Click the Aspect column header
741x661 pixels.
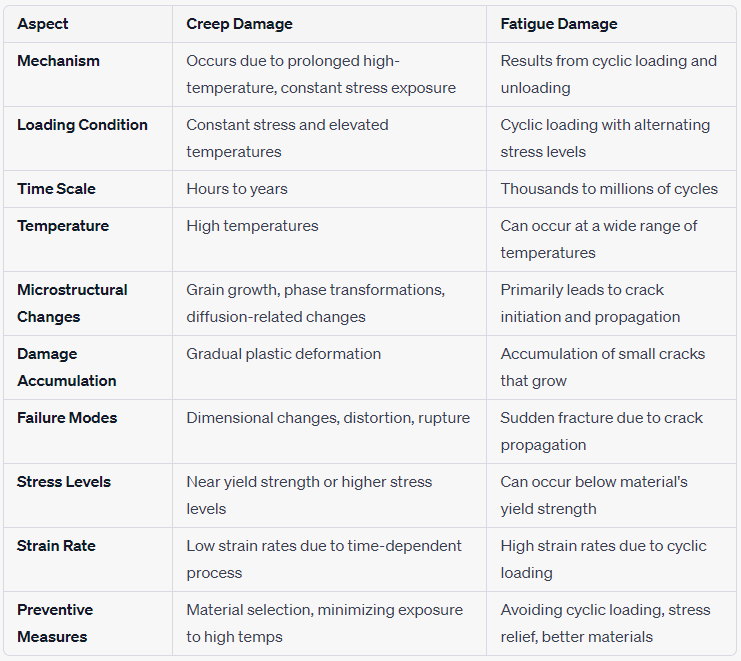coord(43,24)
